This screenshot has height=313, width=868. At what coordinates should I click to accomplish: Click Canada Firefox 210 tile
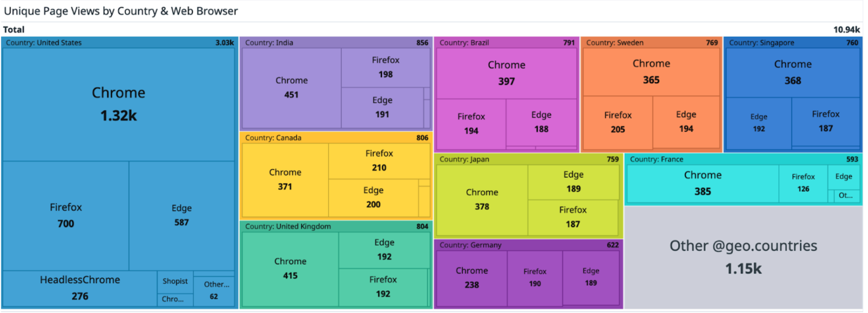tap(379, 161)
